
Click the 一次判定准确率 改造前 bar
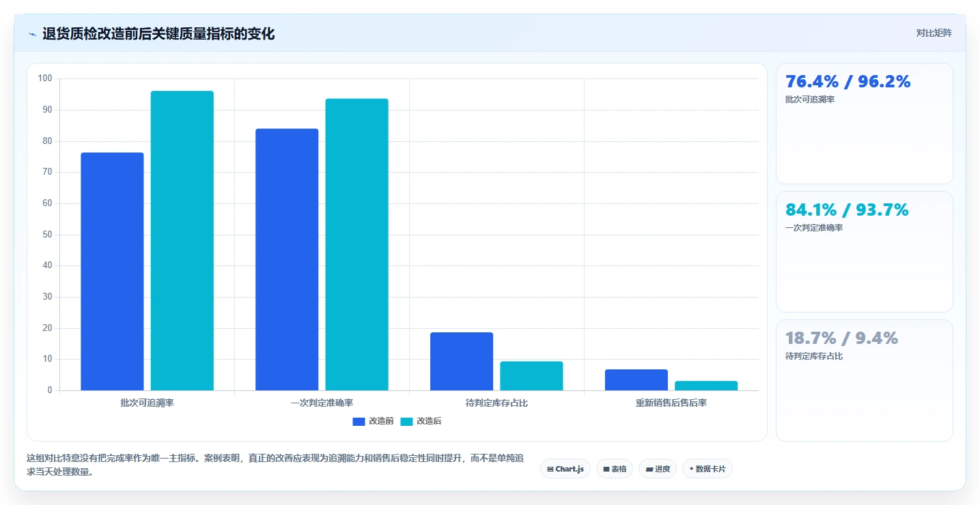pyautogui.click(x=287, y=259)
